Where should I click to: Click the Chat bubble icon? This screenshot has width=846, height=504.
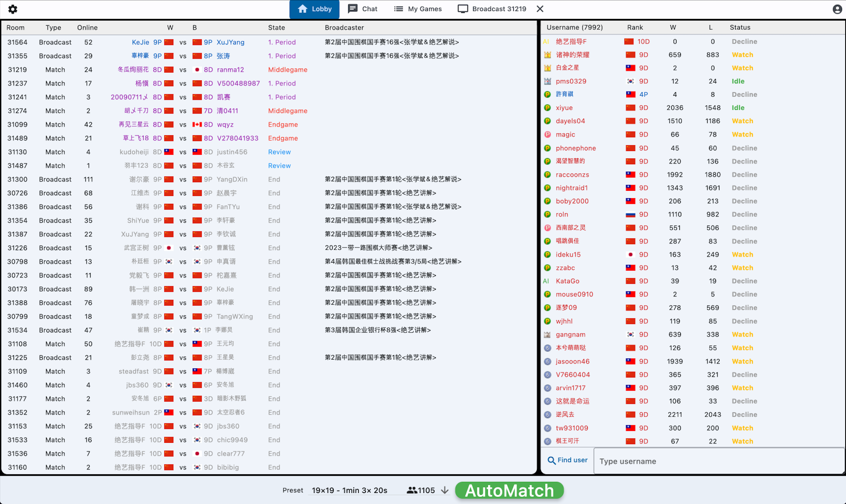(352, 8)
